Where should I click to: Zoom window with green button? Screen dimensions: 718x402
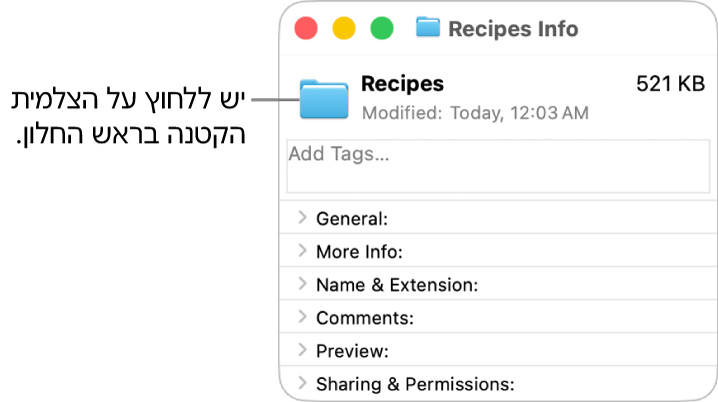[382, 28]
